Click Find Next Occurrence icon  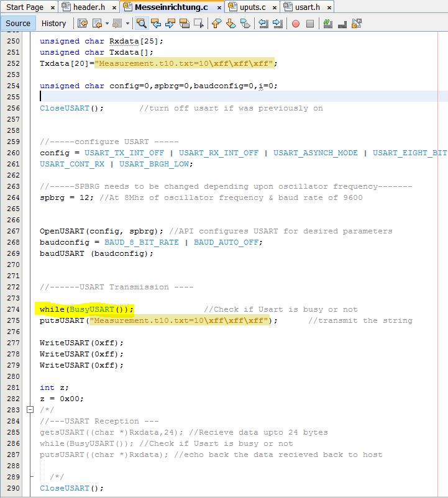[170, 24]
